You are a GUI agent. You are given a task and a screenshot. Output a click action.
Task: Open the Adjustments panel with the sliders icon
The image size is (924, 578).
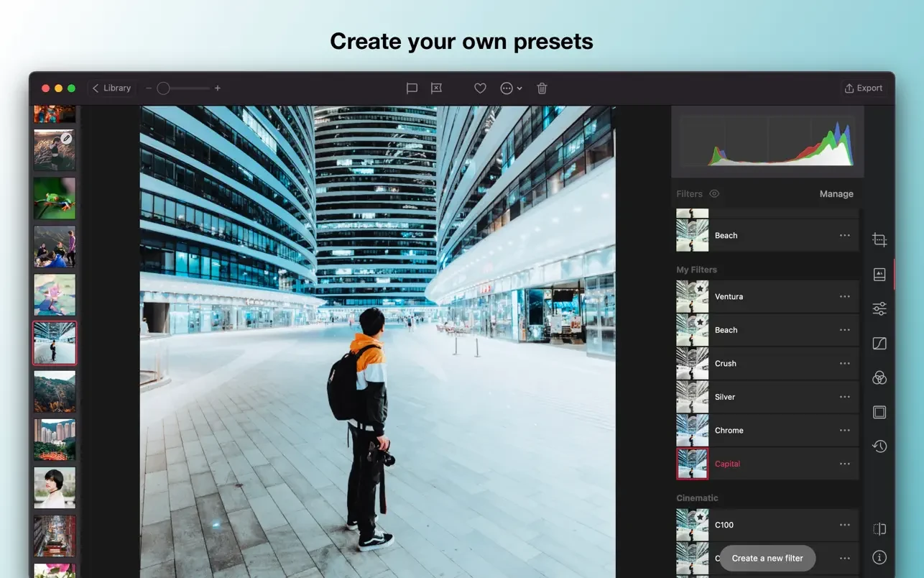pos(879,308)
